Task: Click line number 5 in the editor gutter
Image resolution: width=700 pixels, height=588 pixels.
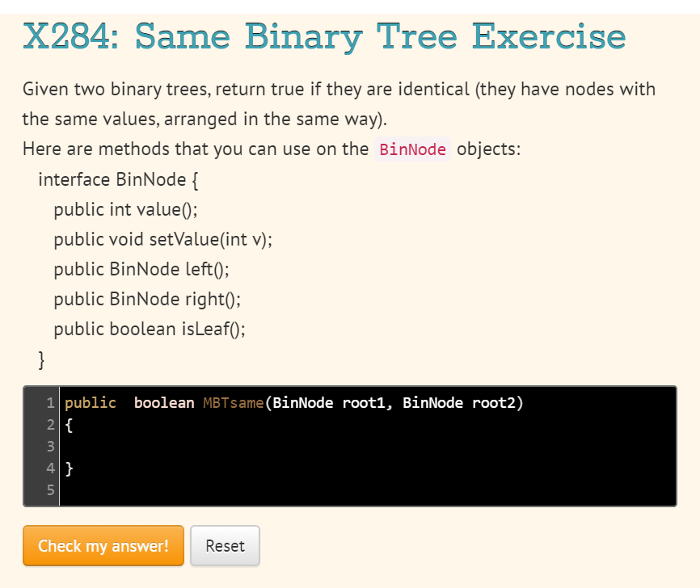Action: pyautogui.click(x=50, y=489)
